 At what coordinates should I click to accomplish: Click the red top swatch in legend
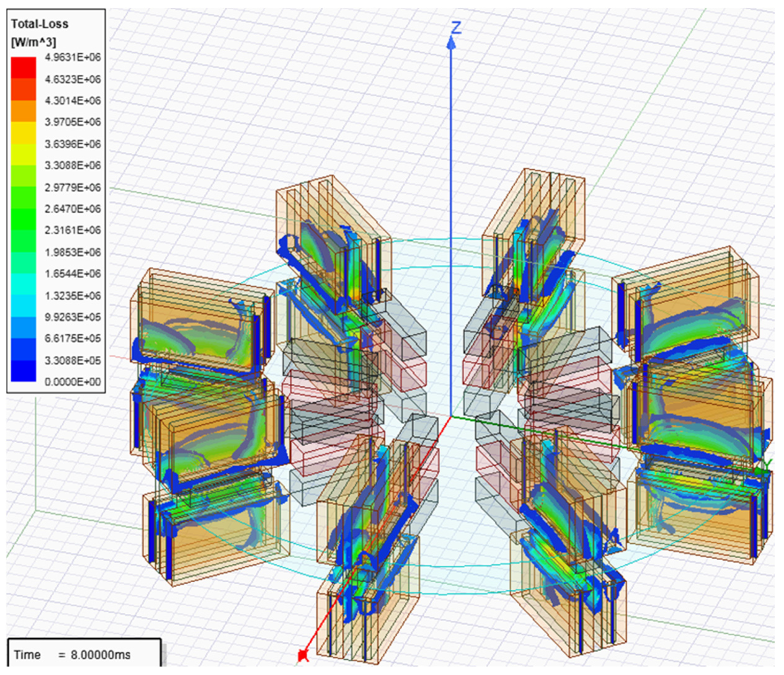23,67
